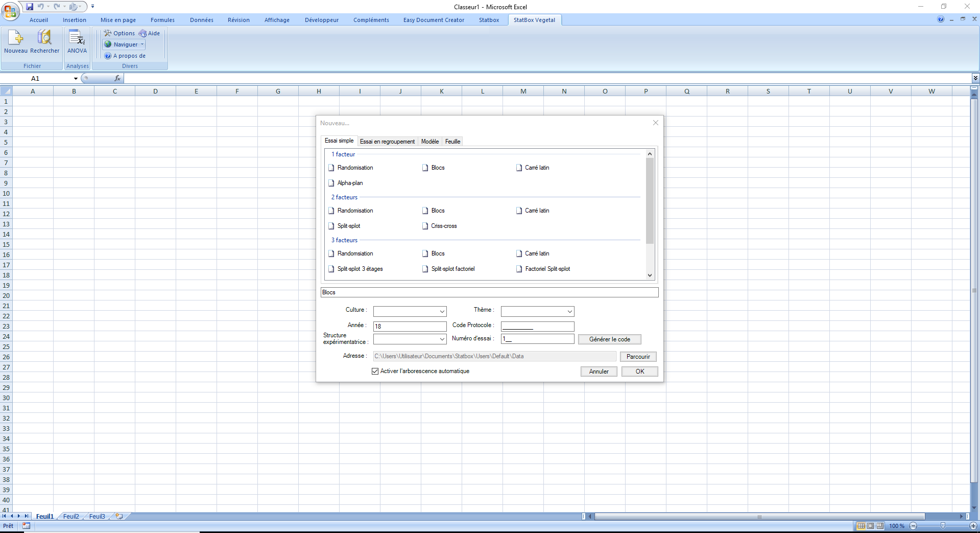Open the Customize Quick Access Toolbar dropdown

[93, 7]
